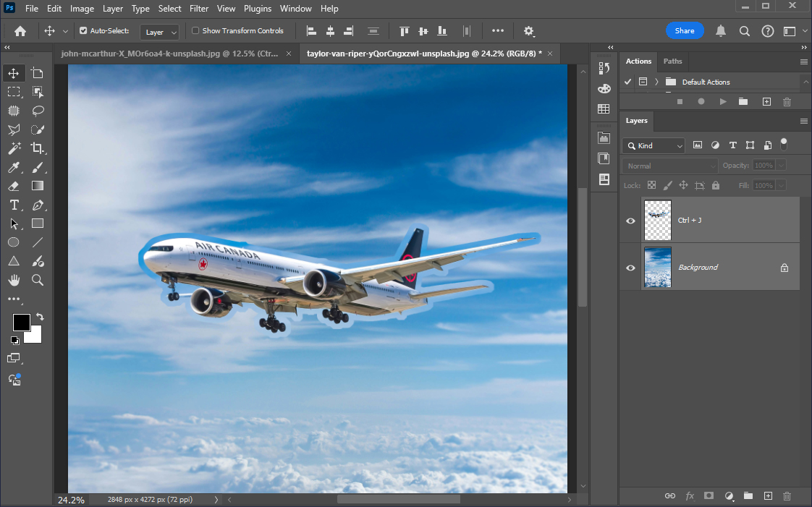The height and width of the screenshot is (507, 812).
Task: Open the Layer menu
Action: click(x=112, y=9)
